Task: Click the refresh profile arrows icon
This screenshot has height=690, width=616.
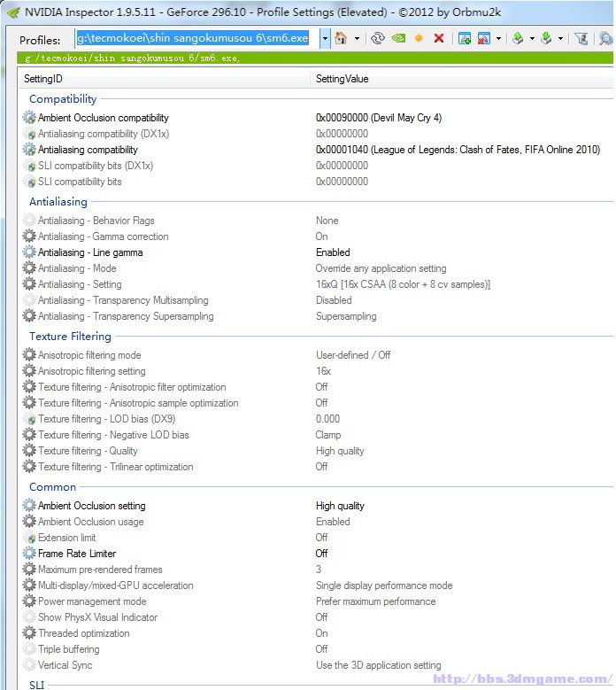Action: point(377,38)
